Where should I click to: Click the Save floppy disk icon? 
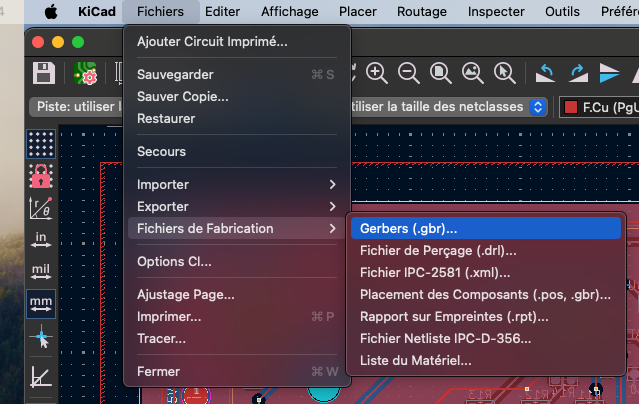(44, 73)
